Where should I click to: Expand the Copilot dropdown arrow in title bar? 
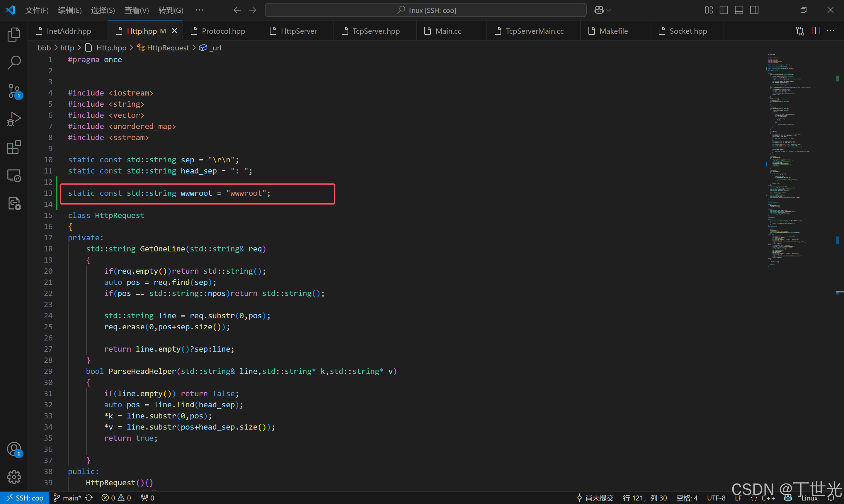(609, 10)
